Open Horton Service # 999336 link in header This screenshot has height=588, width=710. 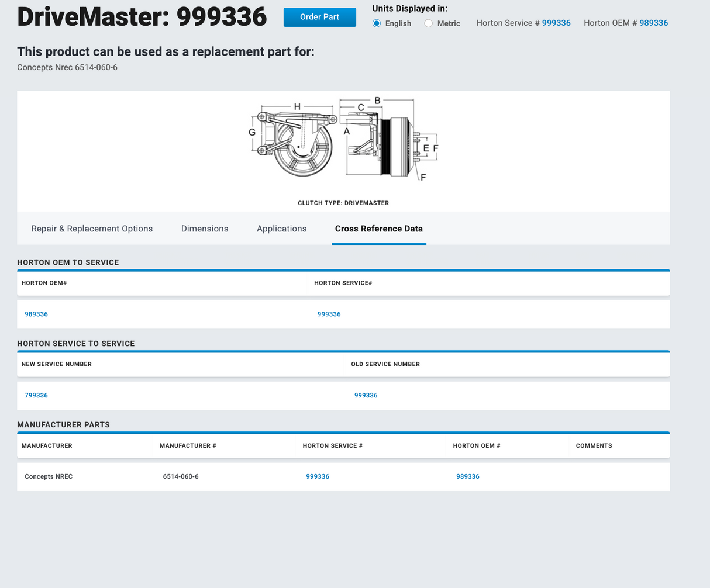pyautogui.click(x=556, y=23)
